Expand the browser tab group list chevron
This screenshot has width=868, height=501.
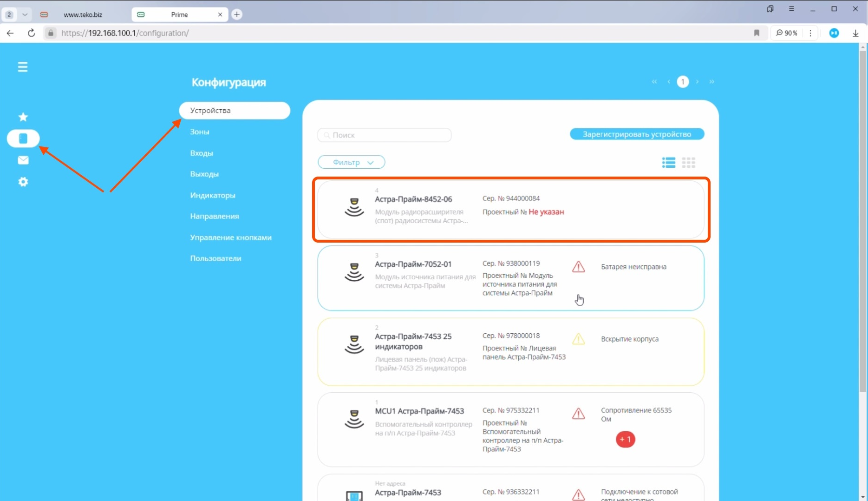click(x=25, y=14)
